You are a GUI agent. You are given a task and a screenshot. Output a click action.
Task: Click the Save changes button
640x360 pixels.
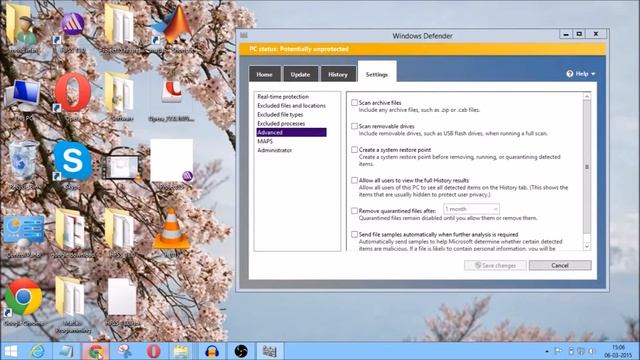pos(495,265)
